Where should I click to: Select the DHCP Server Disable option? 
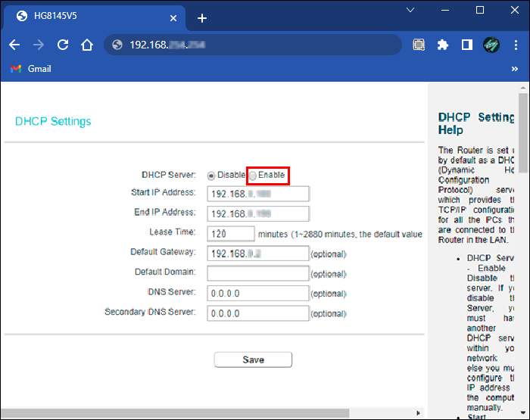point(211,175)
